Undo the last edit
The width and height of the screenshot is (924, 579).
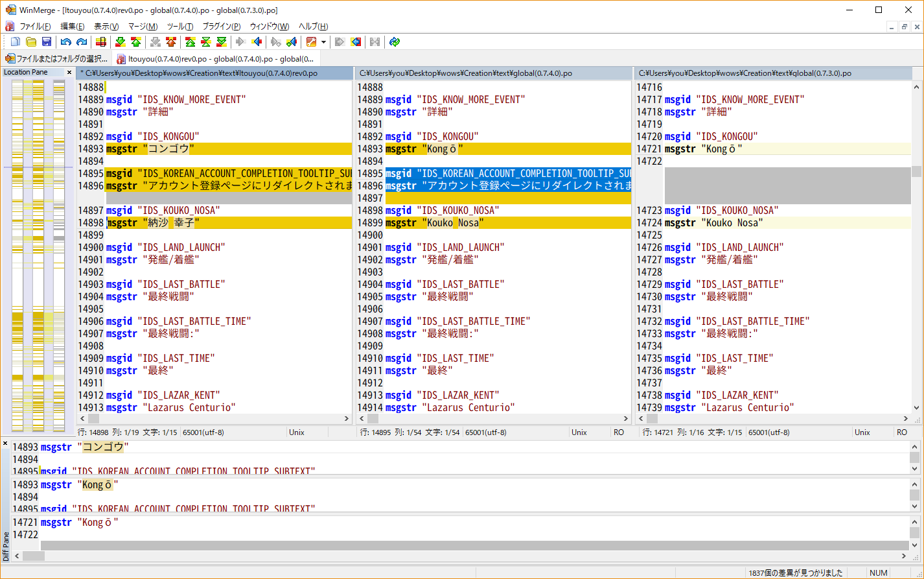click(x=66, y=42)
